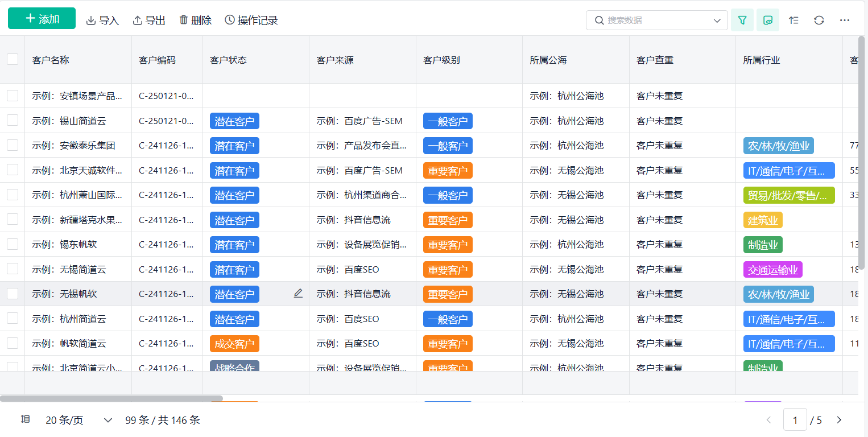Click 删除 with trash icon

(x=195, y=20)
